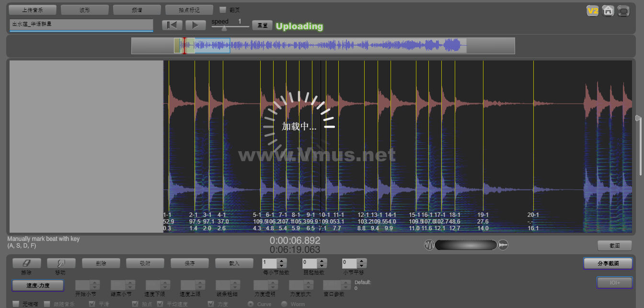Adjust the speed slider handle
Screen dimensions: 644x308
(x=224, y=28)
